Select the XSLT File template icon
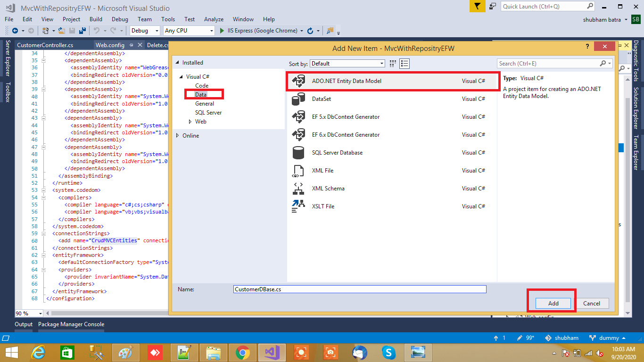644x362 pixels. point(298,206)
